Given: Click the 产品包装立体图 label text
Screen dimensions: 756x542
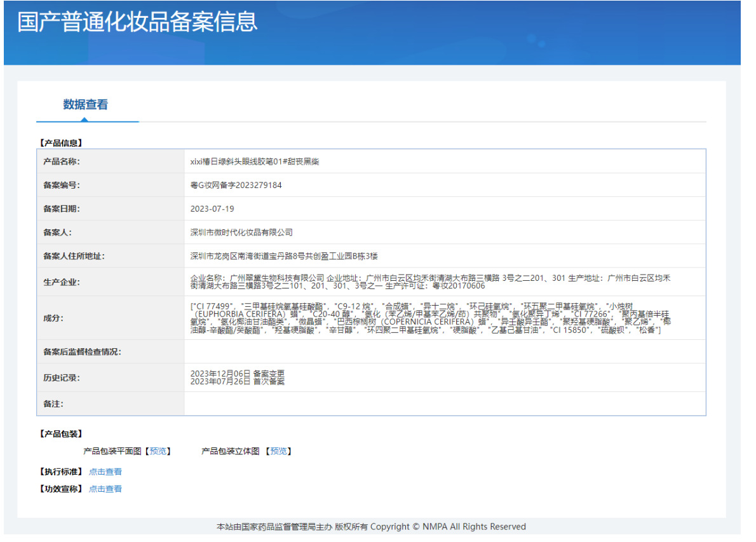Looking at the screenshot, I should point(231,451).
